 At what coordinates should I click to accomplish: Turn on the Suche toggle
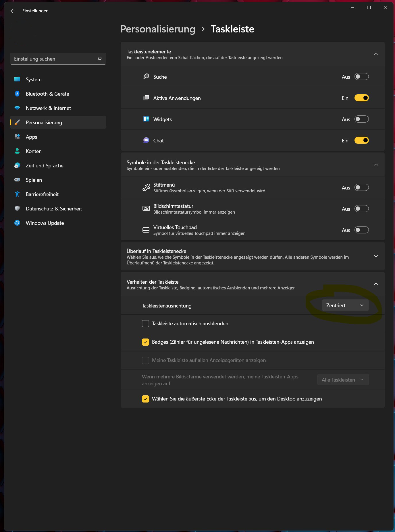pyautogui.click(x=361, y=77)
